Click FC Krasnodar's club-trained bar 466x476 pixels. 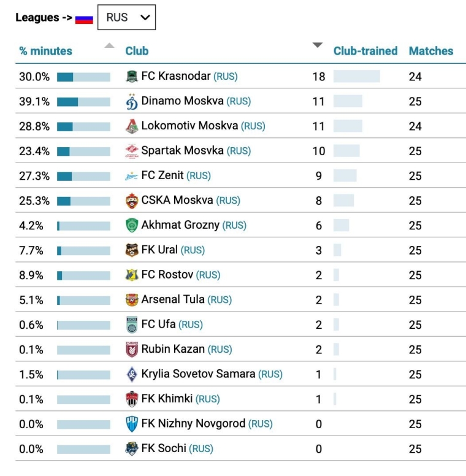pos(356,77)
